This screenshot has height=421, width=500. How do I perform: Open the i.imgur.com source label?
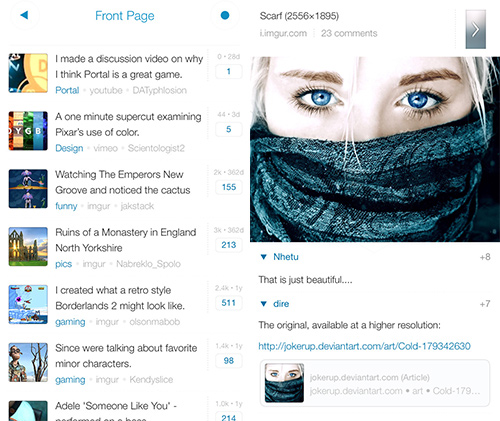(283, 33)
